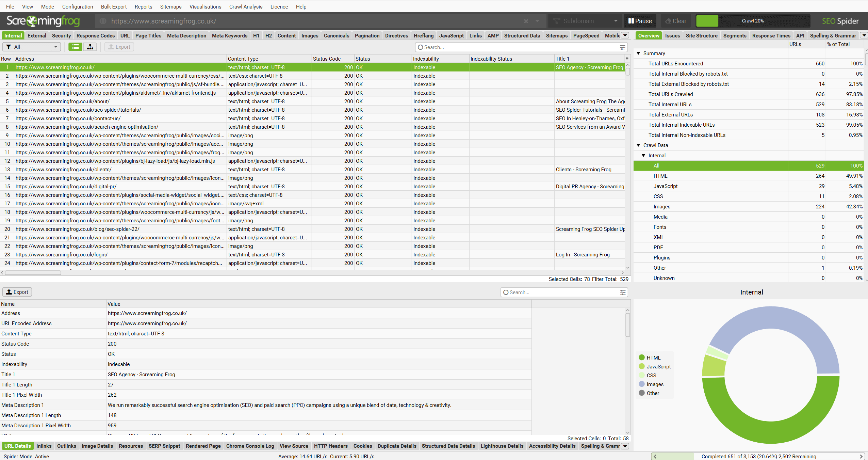Collapse the Summary section

(638, 53)
